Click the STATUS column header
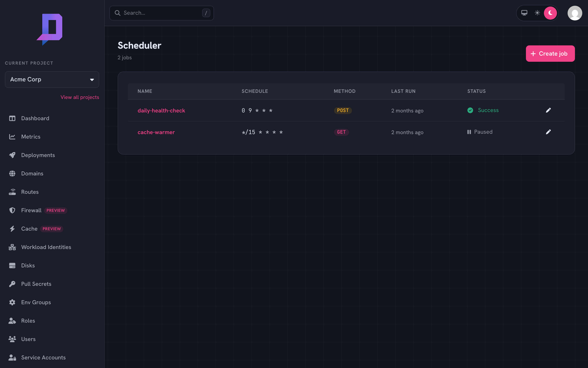588x368 pixels. [x=477, y=91]
